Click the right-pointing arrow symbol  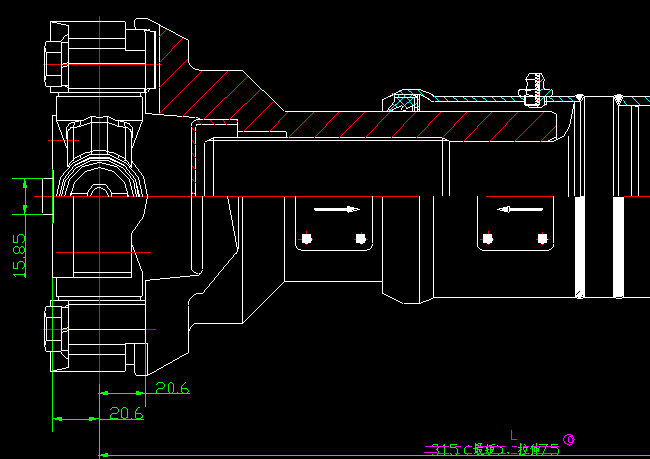[335, 210]
